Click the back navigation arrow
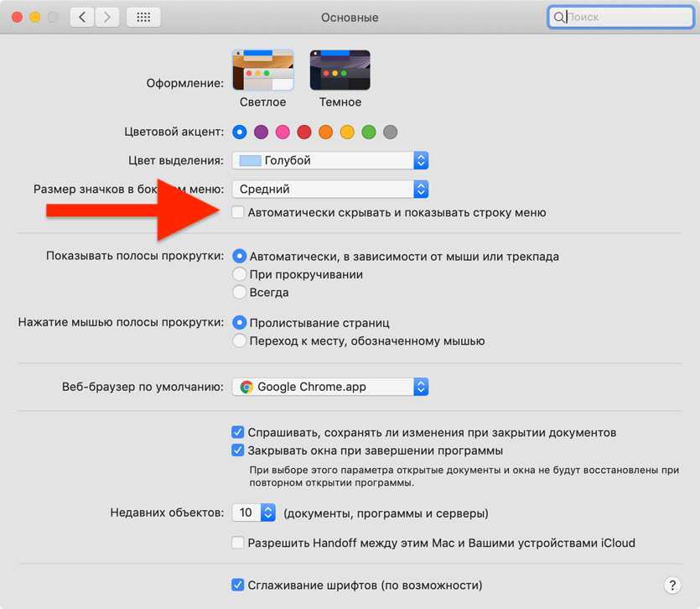 82,18
